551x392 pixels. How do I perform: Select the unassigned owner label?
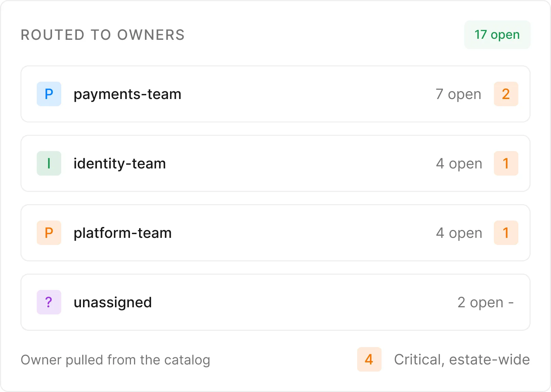coord(113,303)
